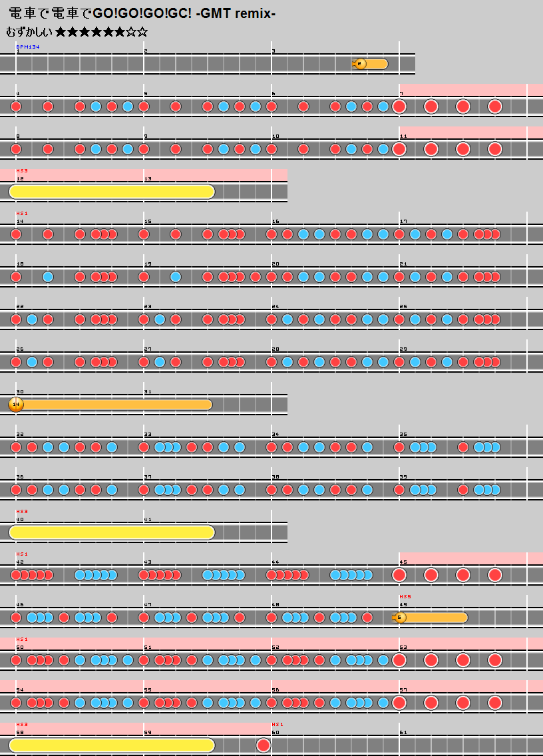Click the balloon note labeled 2 in measure 3
Image resolution: width=543 pixels, height=756 pixels.
(x=360, y=64)
